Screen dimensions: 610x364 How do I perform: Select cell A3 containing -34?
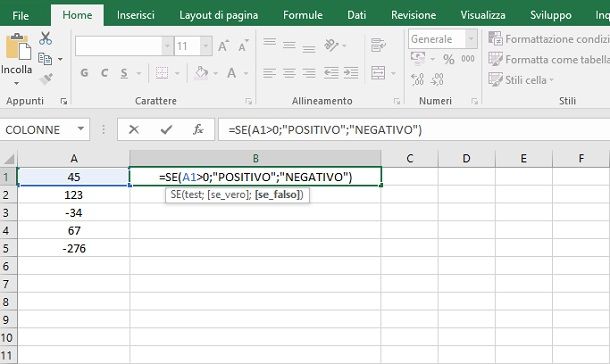[74, 213]
